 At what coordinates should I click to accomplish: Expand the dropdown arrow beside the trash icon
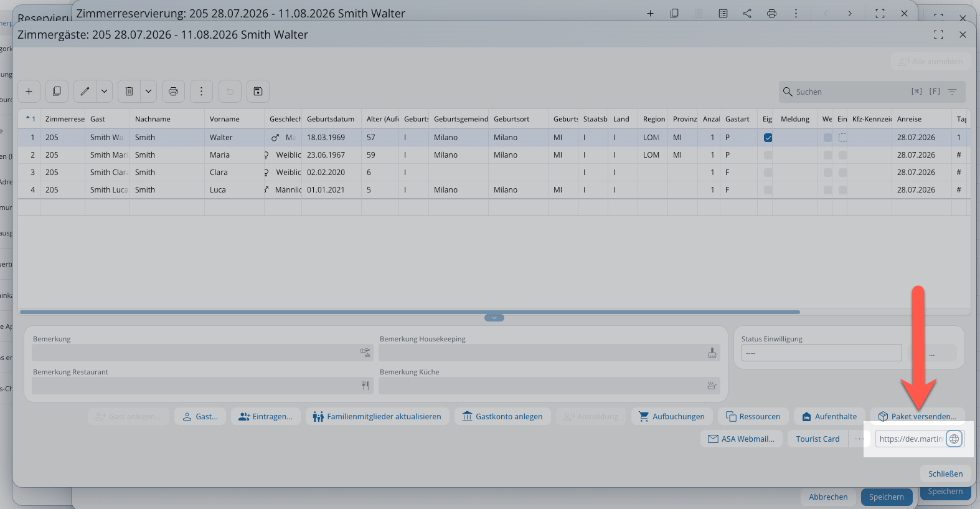[148, 92]
